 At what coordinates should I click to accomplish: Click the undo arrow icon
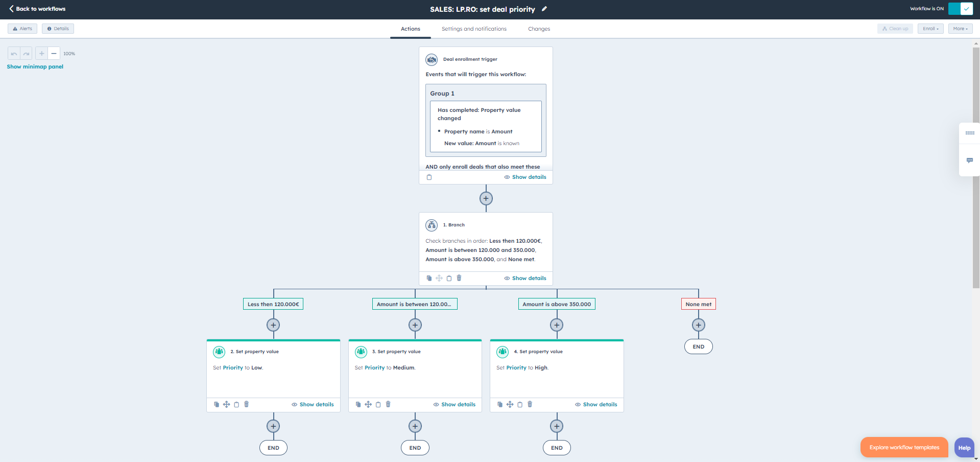(x=14, y=54)
